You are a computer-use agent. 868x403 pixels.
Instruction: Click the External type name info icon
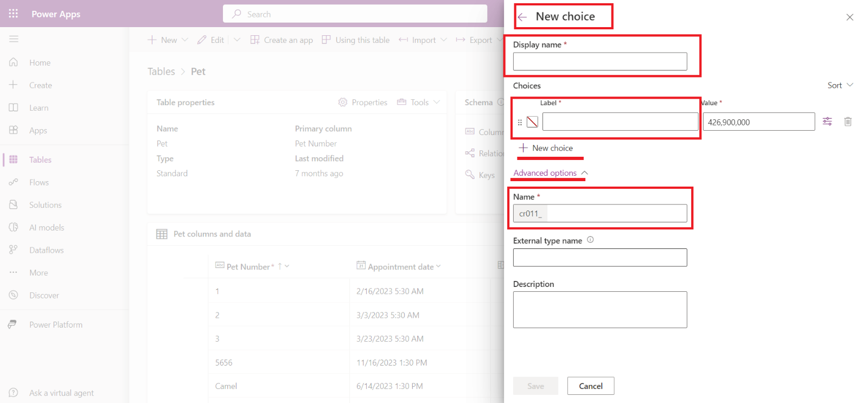click(590, 240)
